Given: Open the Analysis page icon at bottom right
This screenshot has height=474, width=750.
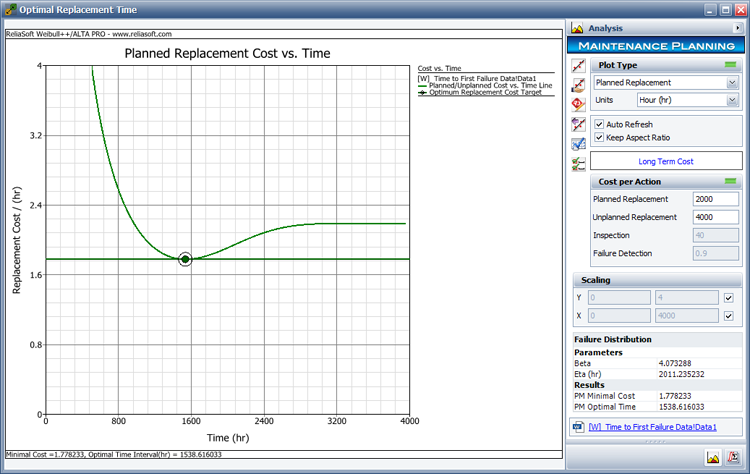Looking at the screenshot, I should click(x=714, y=458).
